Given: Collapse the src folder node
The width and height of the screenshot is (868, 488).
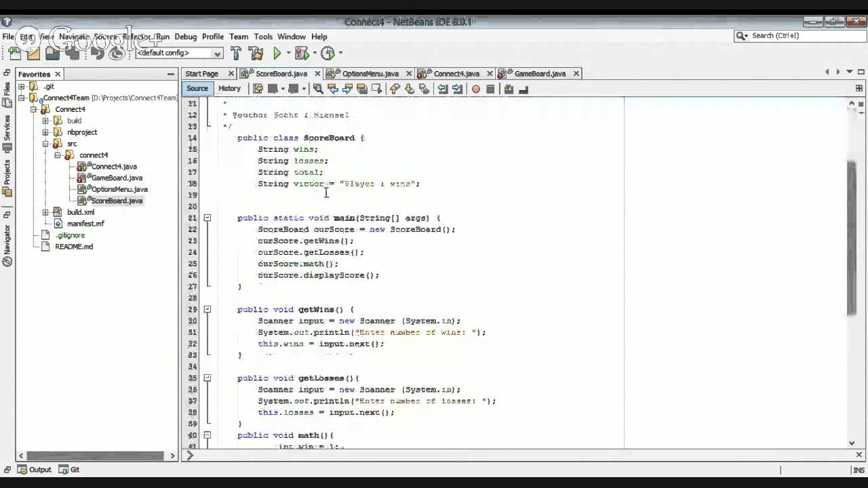Looking at the screenshot, I should pyautogui.click(x=46, y=144).
